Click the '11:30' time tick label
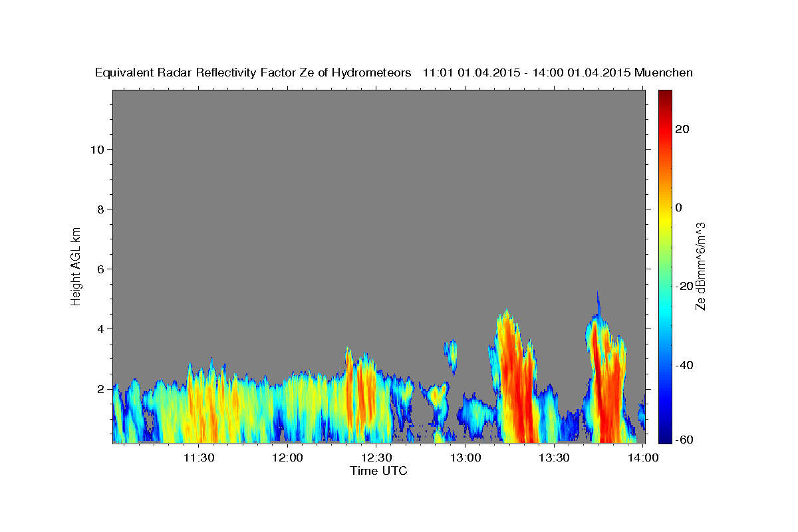 (x=198, y=458)
